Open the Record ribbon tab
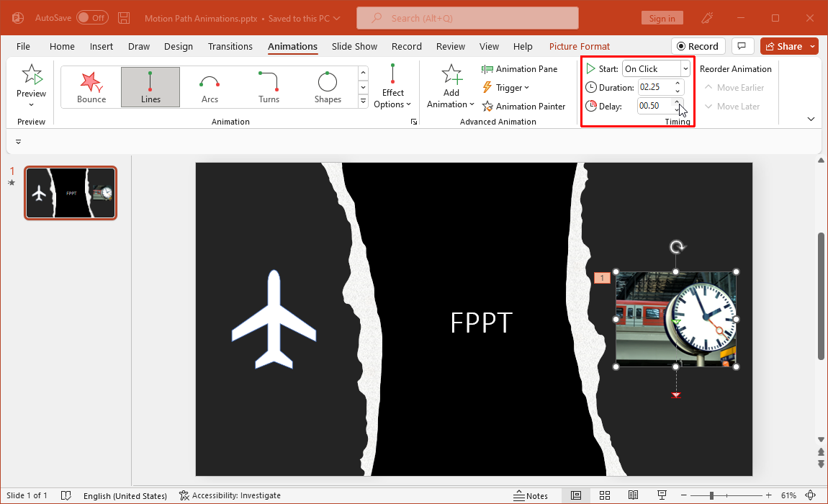This screenshot has width=828, height=504. coord(407,47)
